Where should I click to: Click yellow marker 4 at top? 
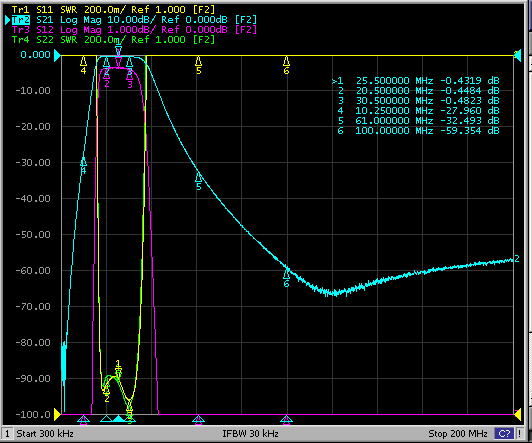pyautogui.click(x=83, y=65)
